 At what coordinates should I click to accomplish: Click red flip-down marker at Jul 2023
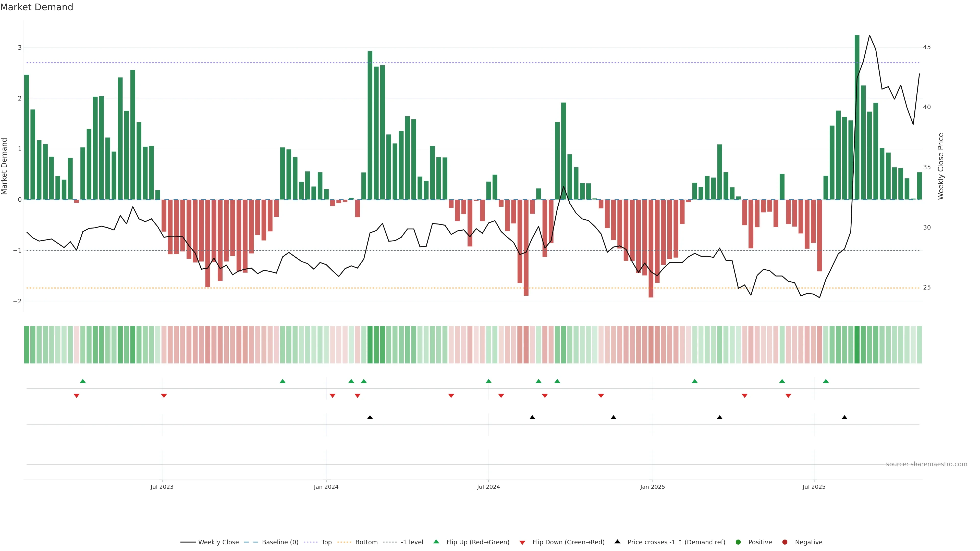coord(164,396)
